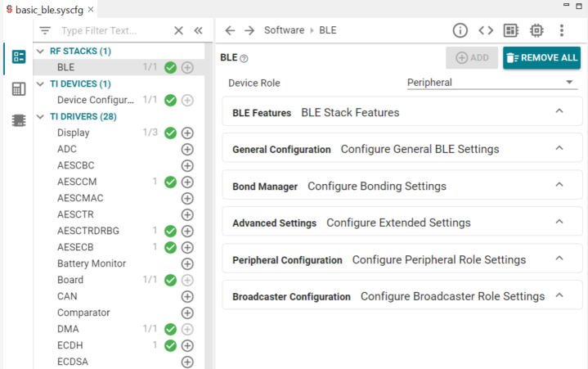Maximize the editor pane
This screenshot has width=588, height=369.
(579, 6)
